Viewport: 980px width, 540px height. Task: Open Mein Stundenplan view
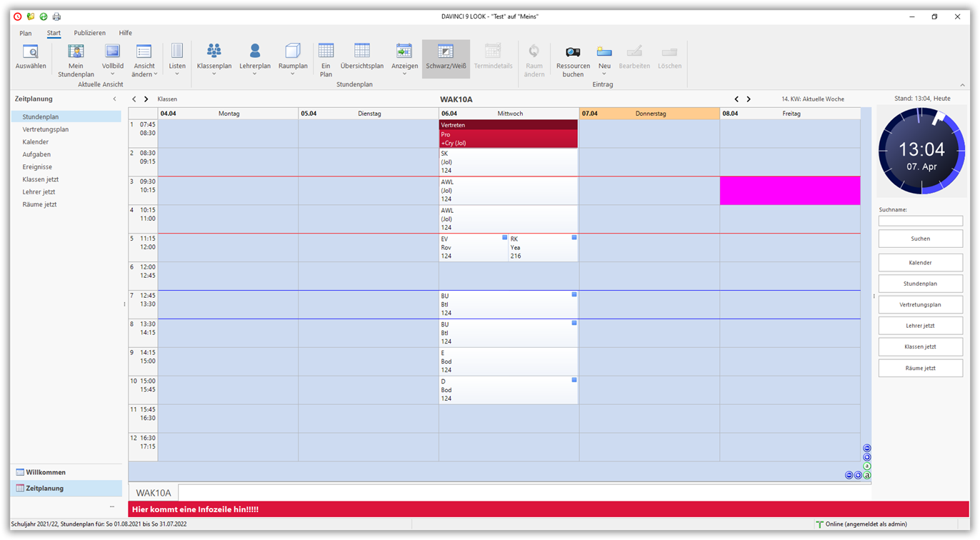[x=76, y=53]
